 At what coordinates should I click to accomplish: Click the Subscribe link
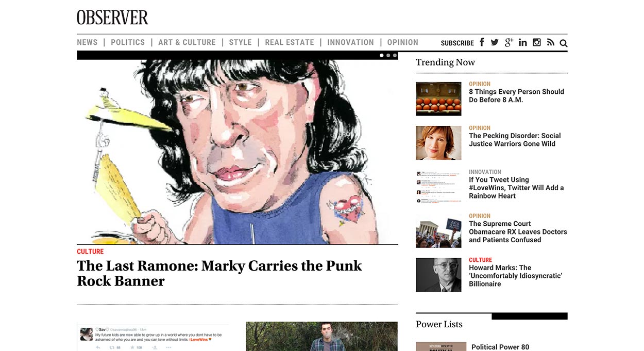click(457, 43)
